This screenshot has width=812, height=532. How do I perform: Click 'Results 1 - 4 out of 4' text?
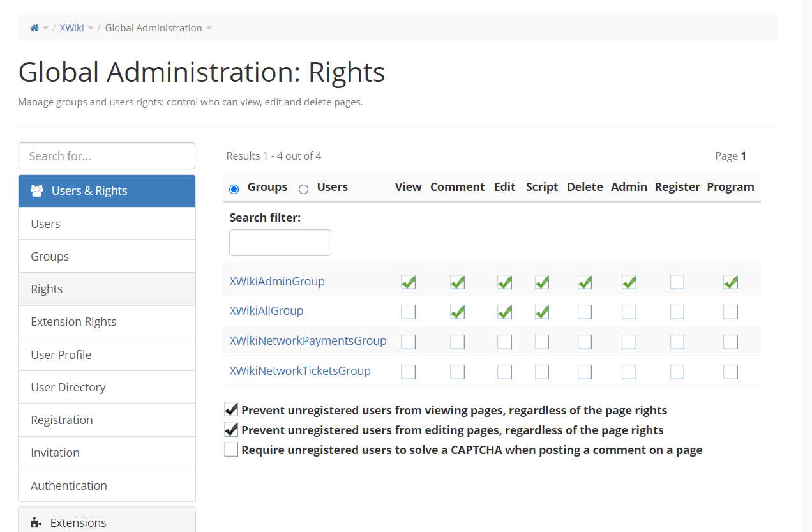pos(274,156)
